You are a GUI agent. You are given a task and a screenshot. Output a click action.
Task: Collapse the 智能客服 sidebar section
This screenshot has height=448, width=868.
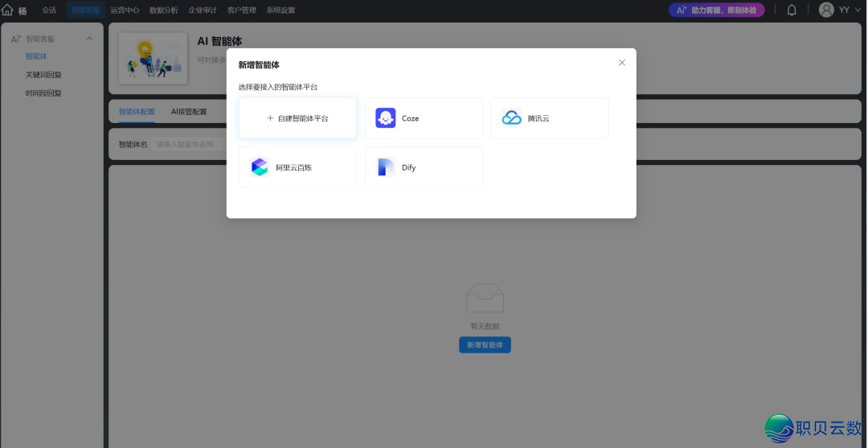90,39
